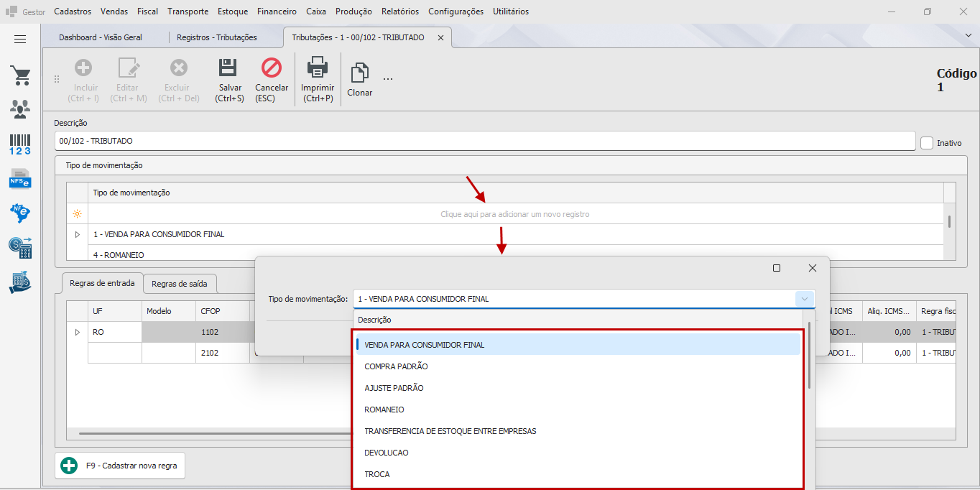The image size is (980, 490).
Task: Click the Incluir toolbar button
Action: pyautogui.click(x=83, y=80)
